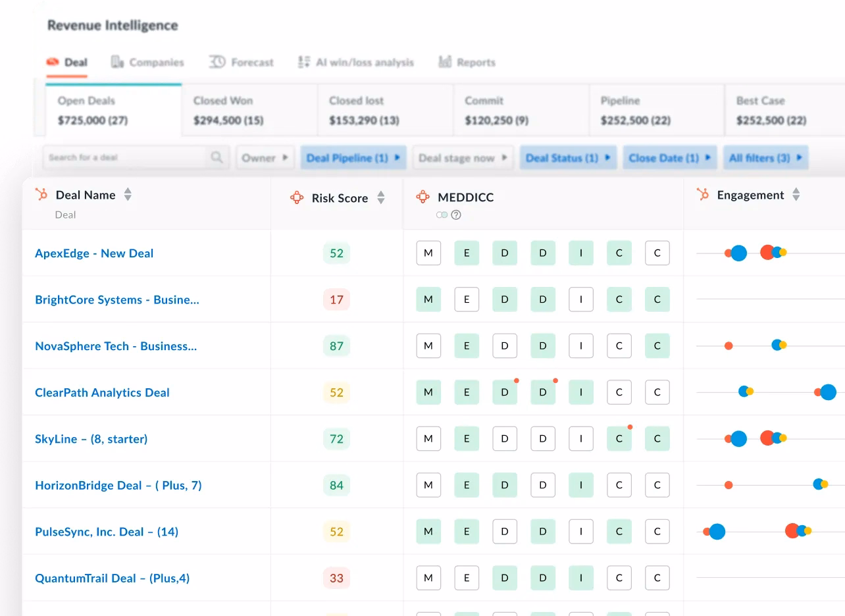
Task: Open the Deal stage now dropdown
Action: click(463, 158)
